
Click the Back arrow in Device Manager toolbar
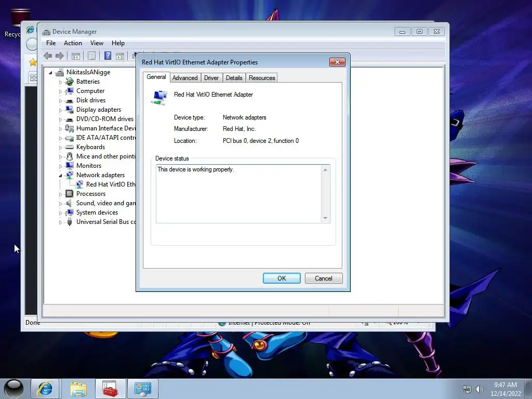pos(48,56)
